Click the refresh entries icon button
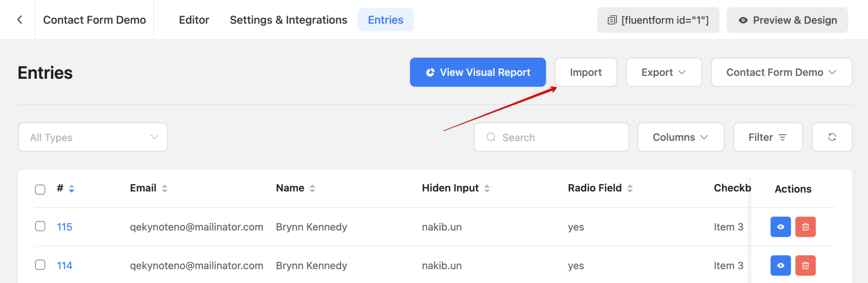This screenshot has height=283, width=868. pos(832,137)
